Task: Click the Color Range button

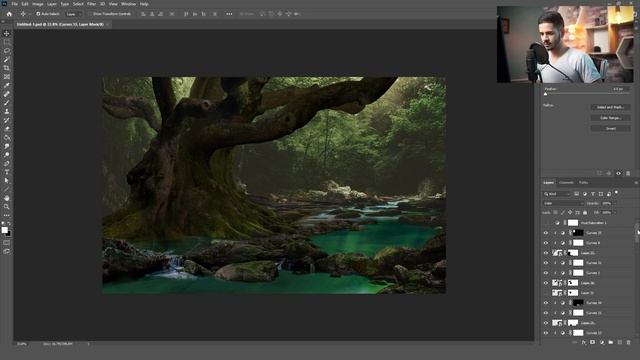Action: [x=610, y=118]
